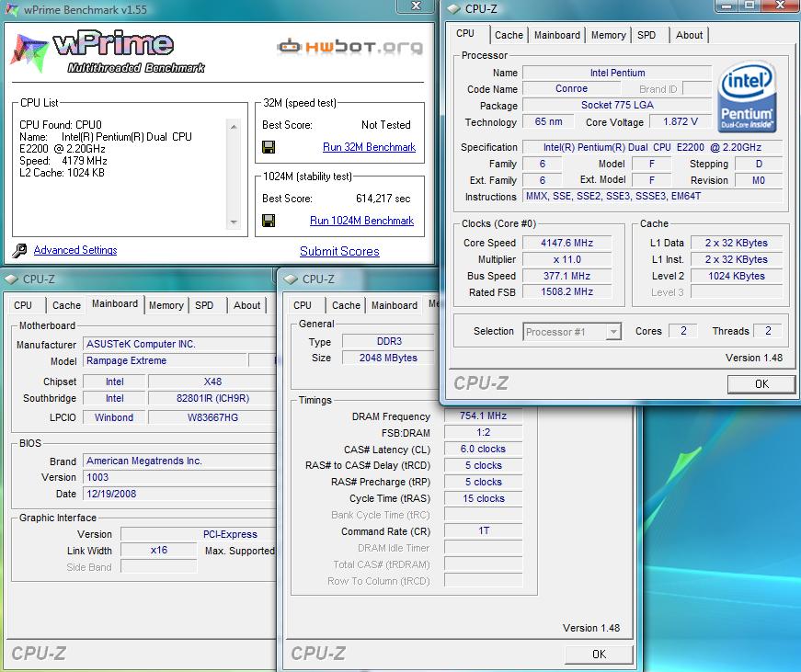Open Advanced Settings link
Image resolution: width=801 pixels, height=672 pixels.
(75, 250)
